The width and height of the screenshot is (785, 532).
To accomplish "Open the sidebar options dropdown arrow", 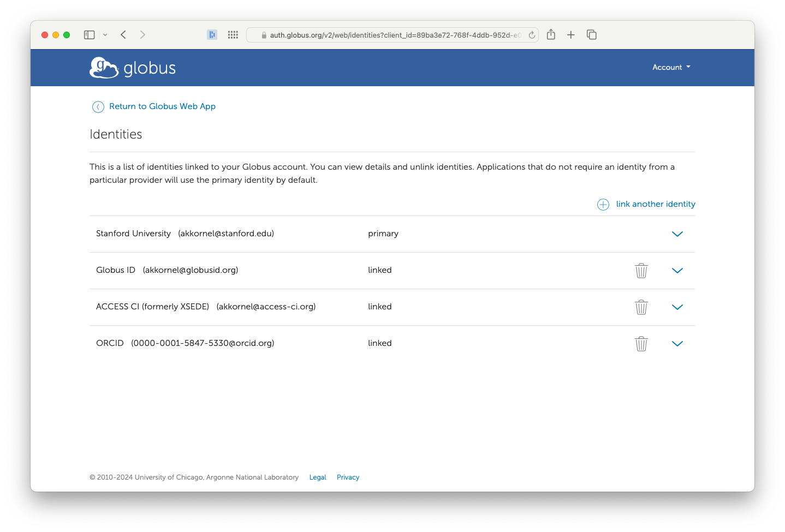I will coord(105,35).
